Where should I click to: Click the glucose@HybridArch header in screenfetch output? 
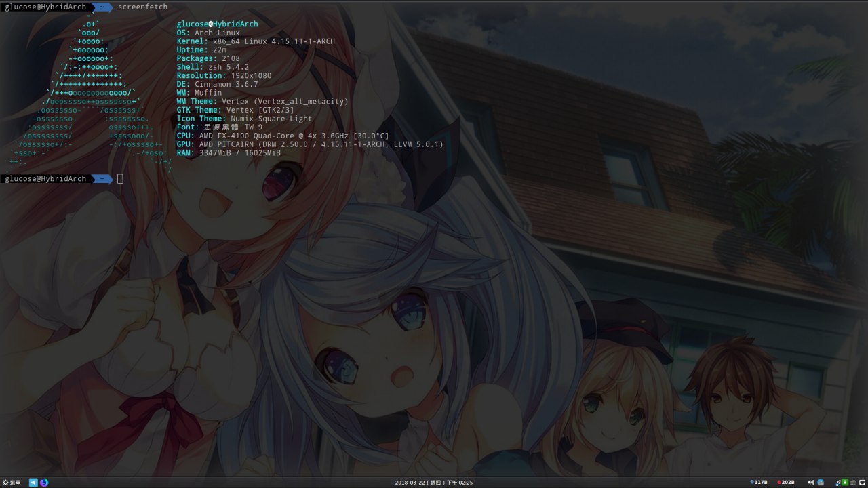(x=217, y=24)
